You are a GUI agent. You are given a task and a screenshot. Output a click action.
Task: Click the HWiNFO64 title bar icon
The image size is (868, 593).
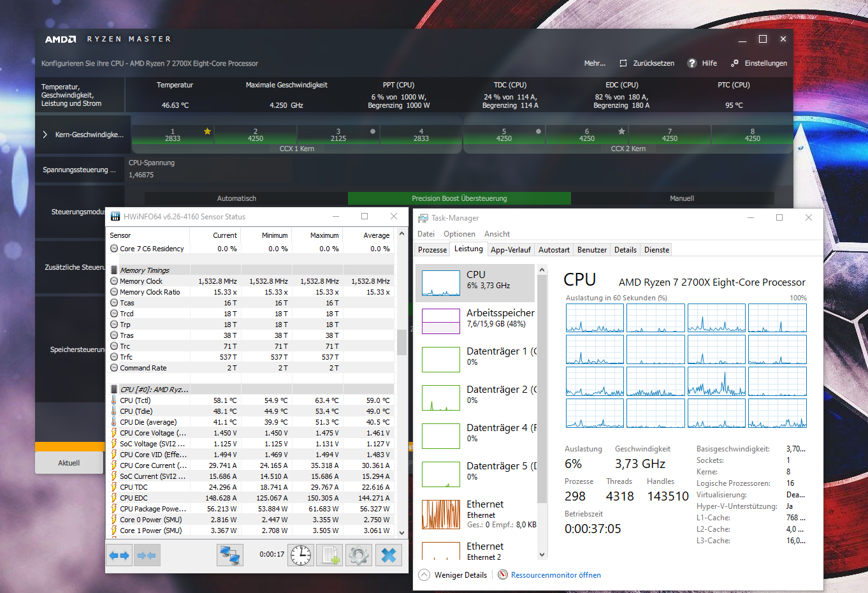115,217
